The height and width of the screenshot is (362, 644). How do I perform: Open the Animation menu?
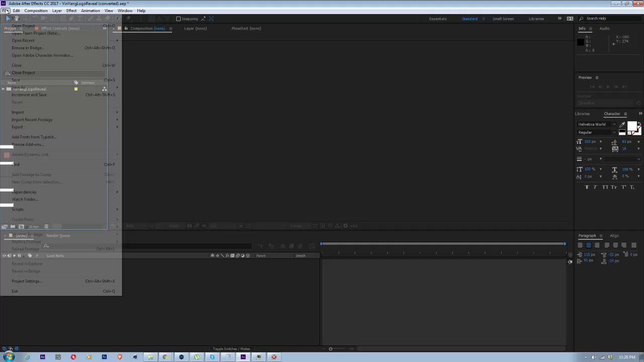91,11
